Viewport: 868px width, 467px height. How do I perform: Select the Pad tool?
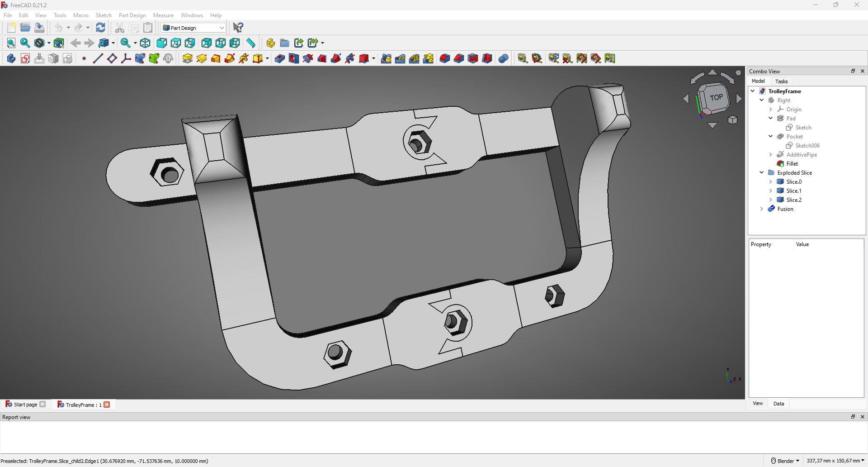(188, 58)
